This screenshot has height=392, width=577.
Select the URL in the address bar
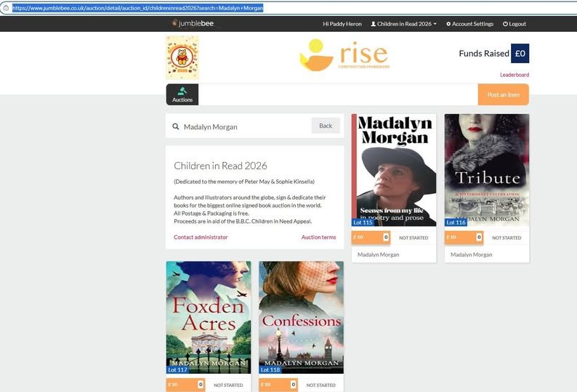(137, 8)
